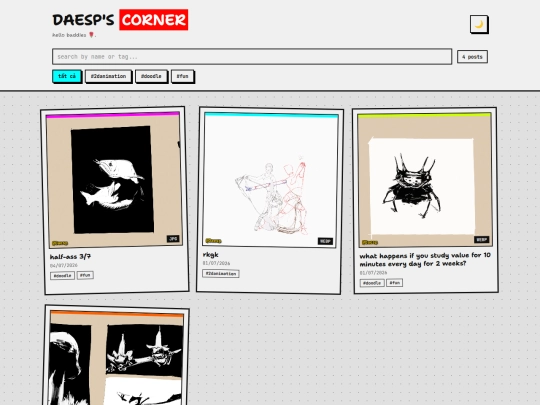Click #doodle tag on half-ass 3/7 card
Image resolution: width=540 pixels, height=405 pixels.
pyautogui.click(x=62, y=276)
